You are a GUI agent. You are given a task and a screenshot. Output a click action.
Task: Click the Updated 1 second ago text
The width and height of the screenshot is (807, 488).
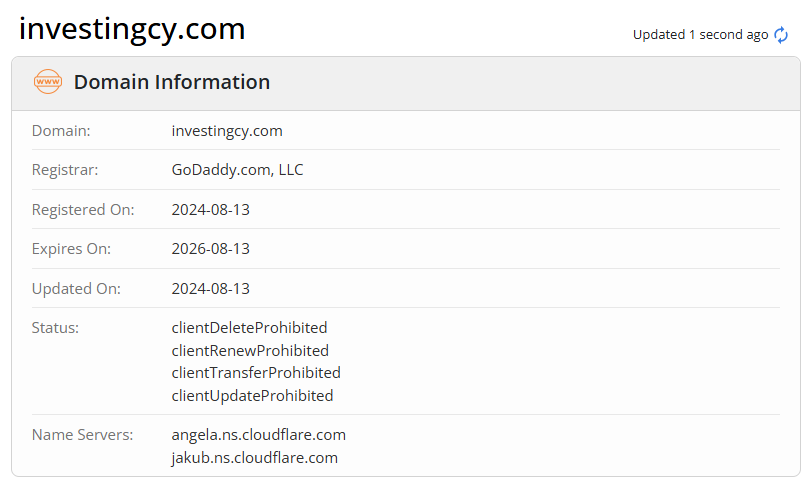(x=700, y=35)
